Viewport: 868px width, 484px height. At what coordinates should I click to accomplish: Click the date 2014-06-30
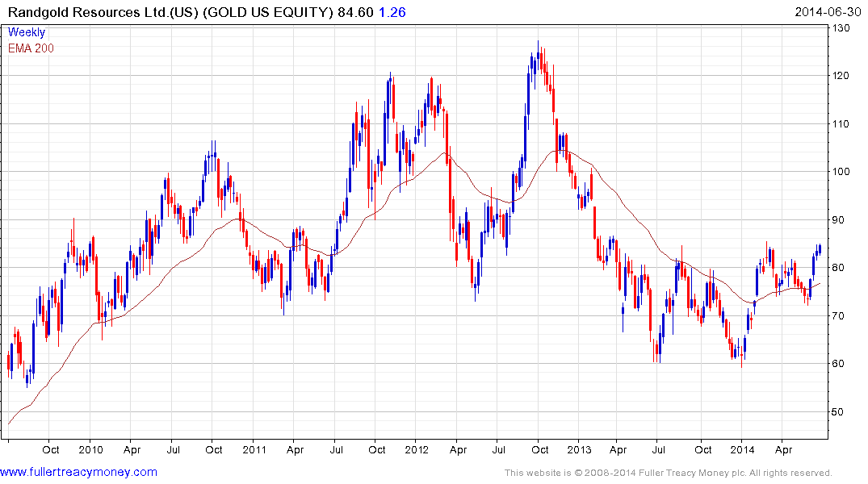point(828,12)
